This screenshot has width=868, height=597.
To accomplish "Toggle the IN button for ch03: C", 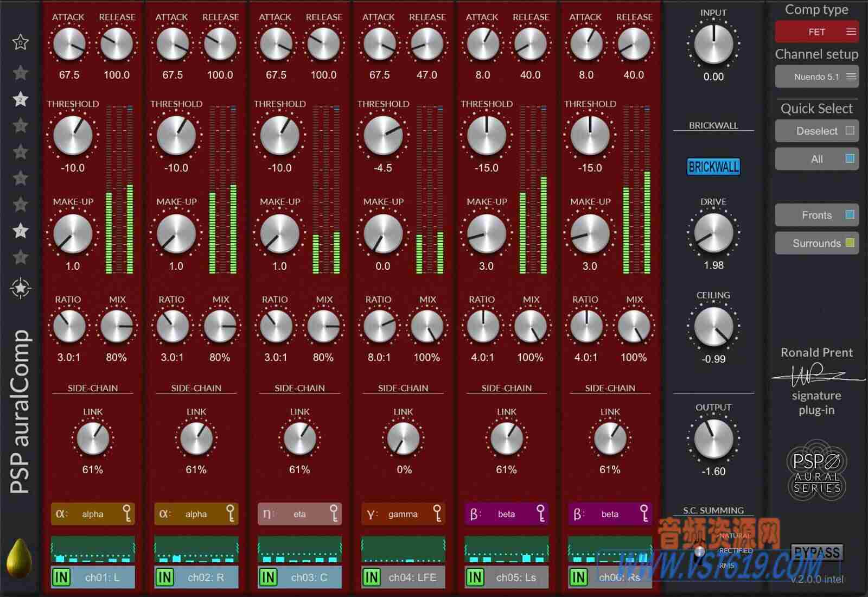I will coord(268,577).
